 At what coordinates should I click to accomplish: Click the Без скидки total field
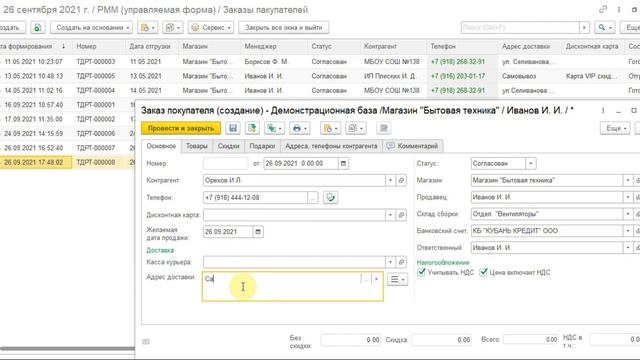pyautogui.click(x=351, y=340)
